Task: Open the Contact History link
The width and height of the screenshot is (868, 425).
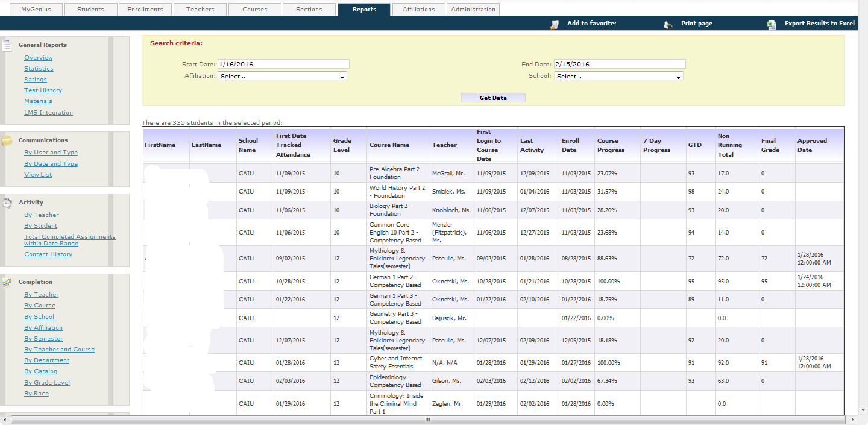Action: click(48, 254)
